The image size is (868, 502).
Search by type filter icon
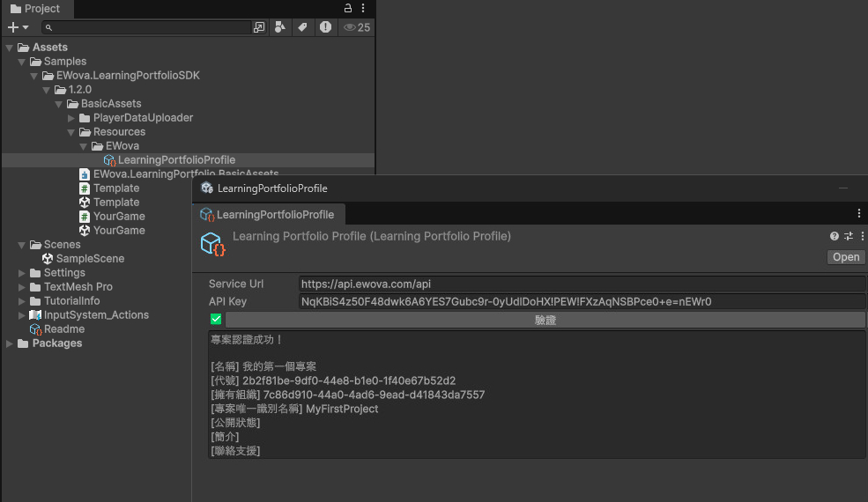tap(280, 27)
